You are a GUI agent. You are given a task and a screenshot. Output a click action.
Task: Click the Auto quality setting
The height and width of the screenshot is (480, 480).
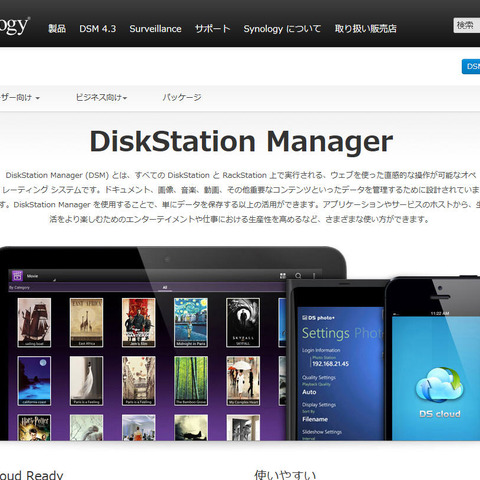pyautogui.click(x=309, y=392)
